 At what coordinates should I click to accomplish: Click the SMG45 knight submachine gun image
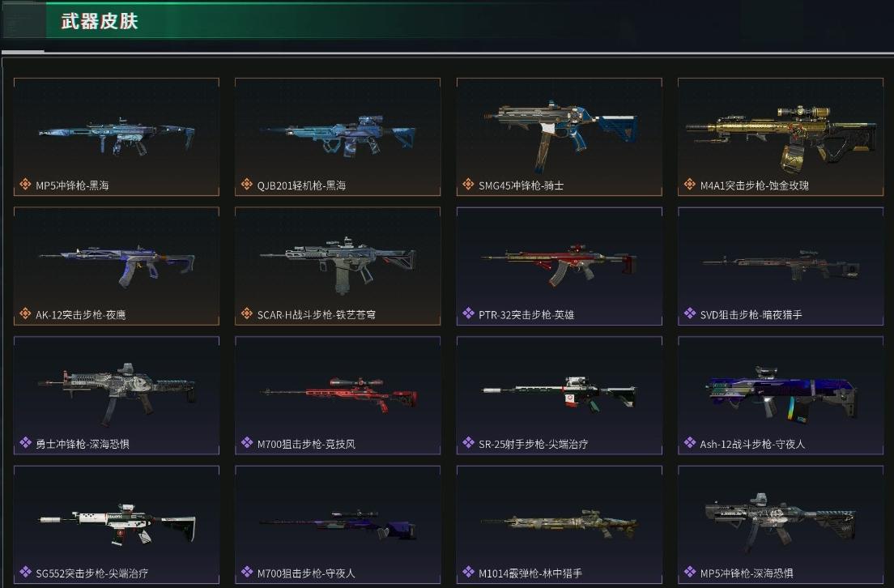click(x=560, y=134)
